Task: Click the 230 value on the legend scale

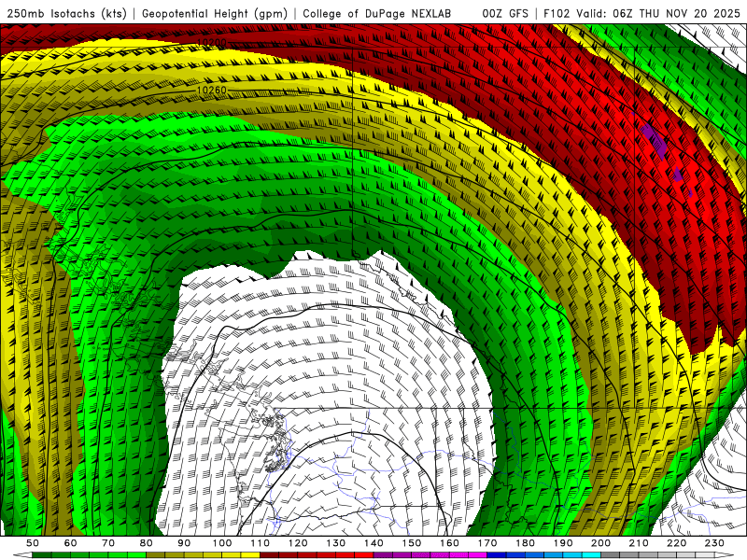Action: pyautogui.click(x=714, y=543)
